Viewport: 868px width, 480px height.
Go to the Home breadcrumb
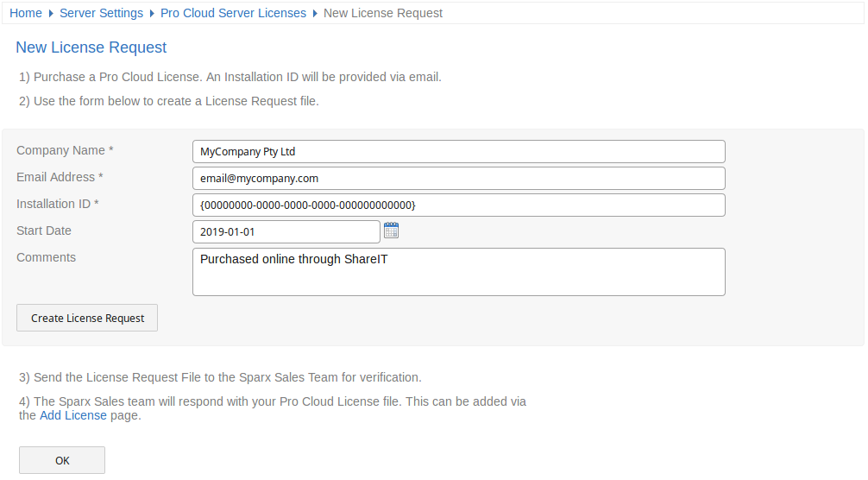coord(26,13)
